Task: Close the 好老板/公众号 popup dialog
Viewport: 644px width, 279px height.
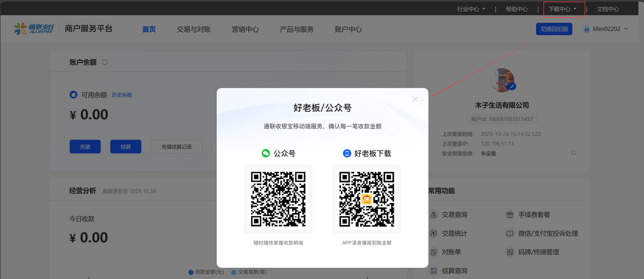Action: tap(415, 99)
